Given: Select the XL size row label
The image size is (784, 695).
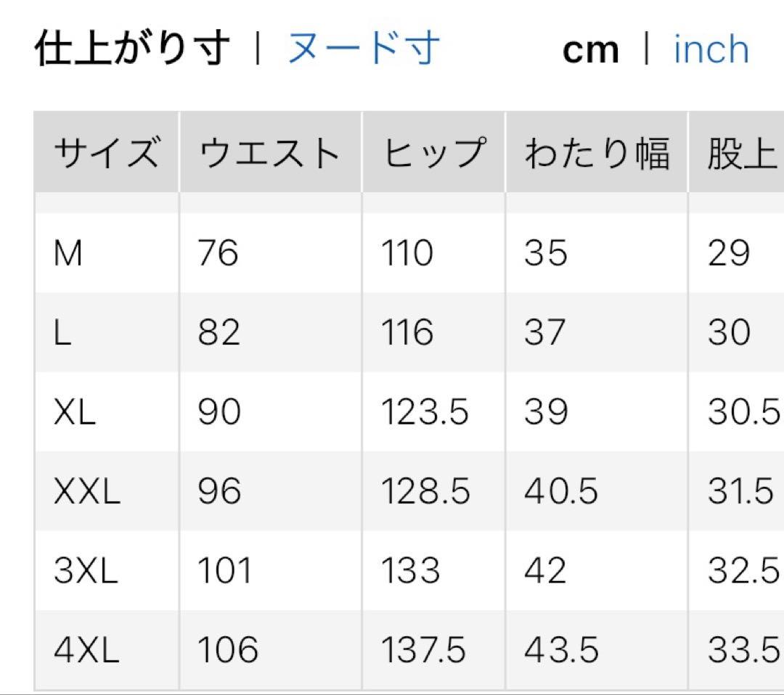Looking at the screenshot, I should (75, 413).
